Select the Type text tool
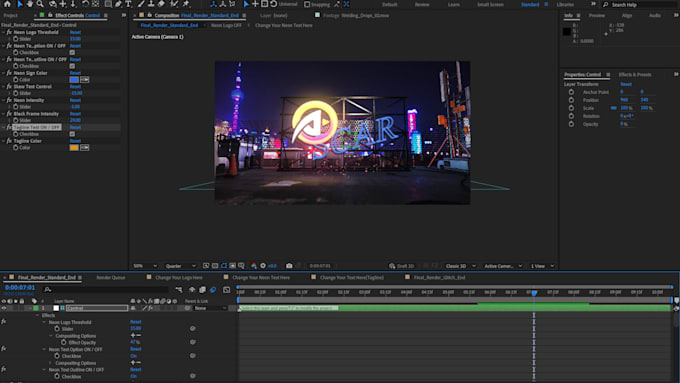This screenshot has width=680, height=383. point(128,4)
